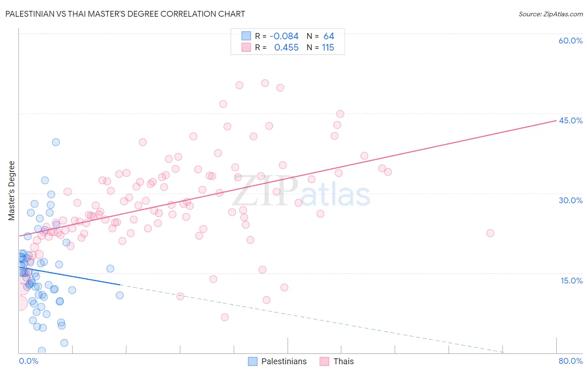Click the highest blue Palestinian data point

[56, 142]
